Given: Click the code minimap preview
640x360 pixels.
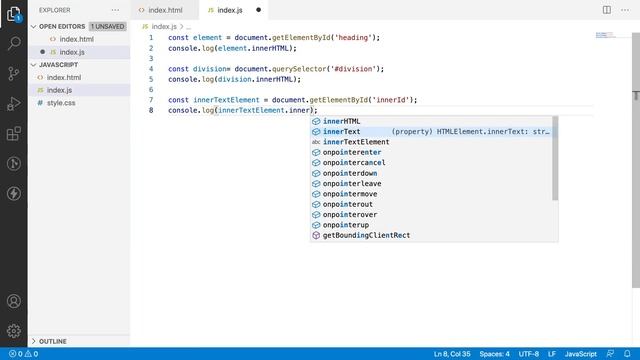Looking at the screenshot, I should click(x=606, y=35).
